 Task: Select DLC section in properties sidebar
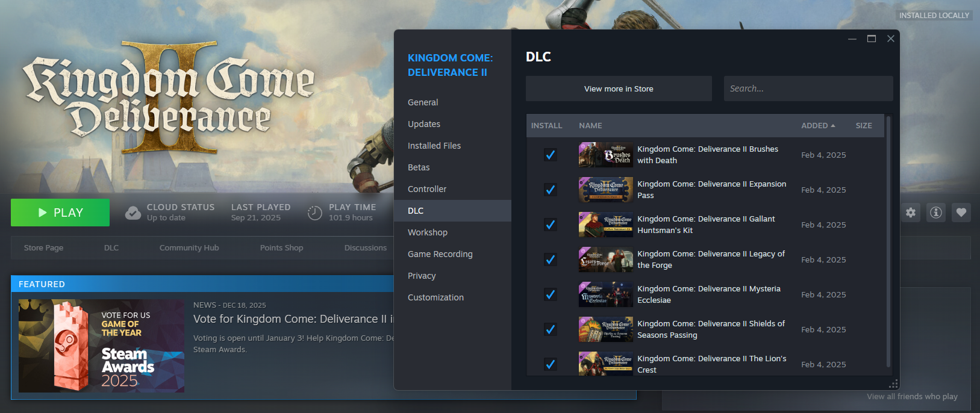pyautogui.click(x=452, y=211)
